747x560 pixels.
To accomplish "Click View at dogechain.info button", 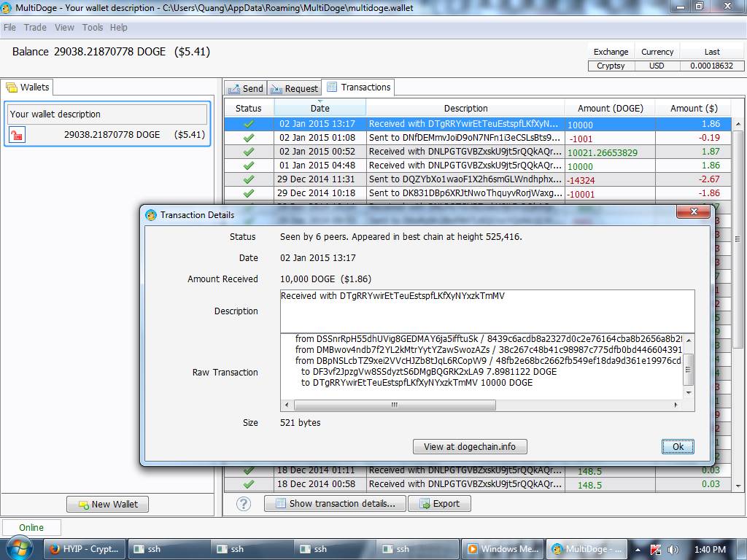I will pyautogui.click(x=470, y=447).
